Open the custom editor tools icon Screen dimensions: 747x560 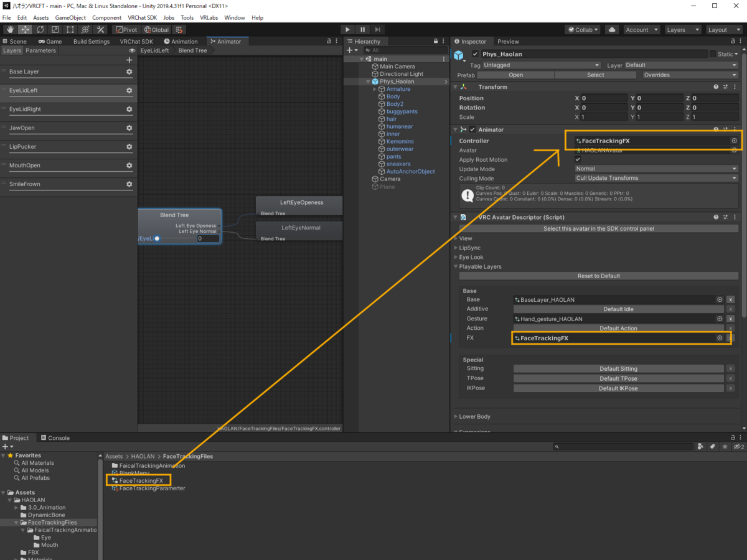pyautogui.click(x=100, y=29)
